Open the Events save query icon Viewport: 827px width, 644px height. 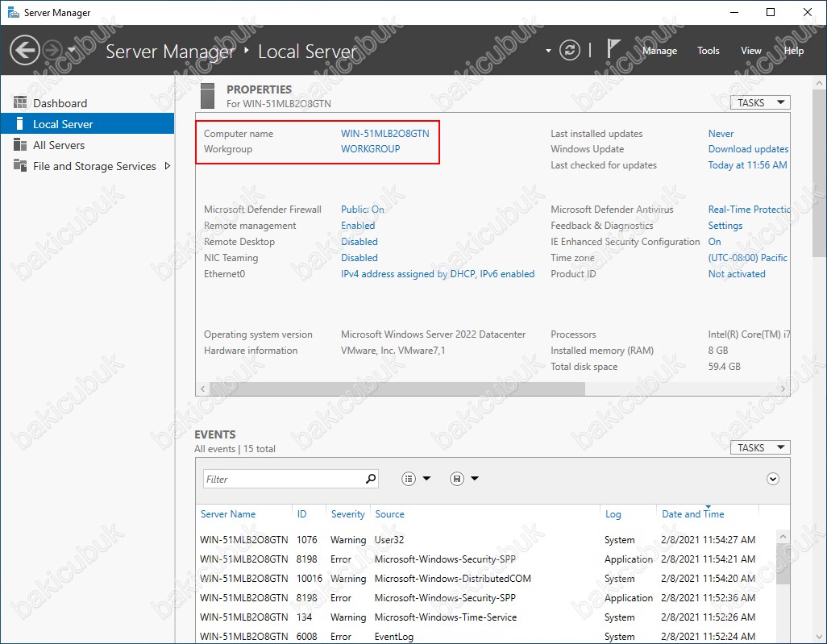[x=457, y=479]
